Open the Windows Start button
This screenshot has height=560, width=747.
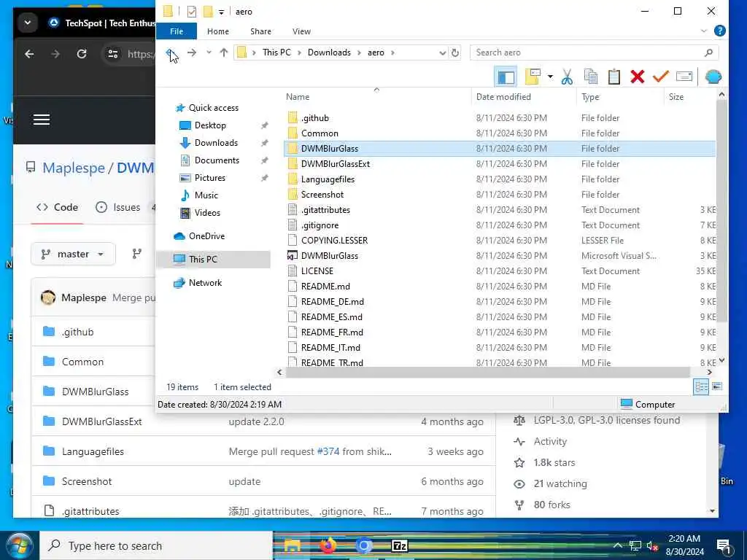pyautogui.click(x=20, y=545)
